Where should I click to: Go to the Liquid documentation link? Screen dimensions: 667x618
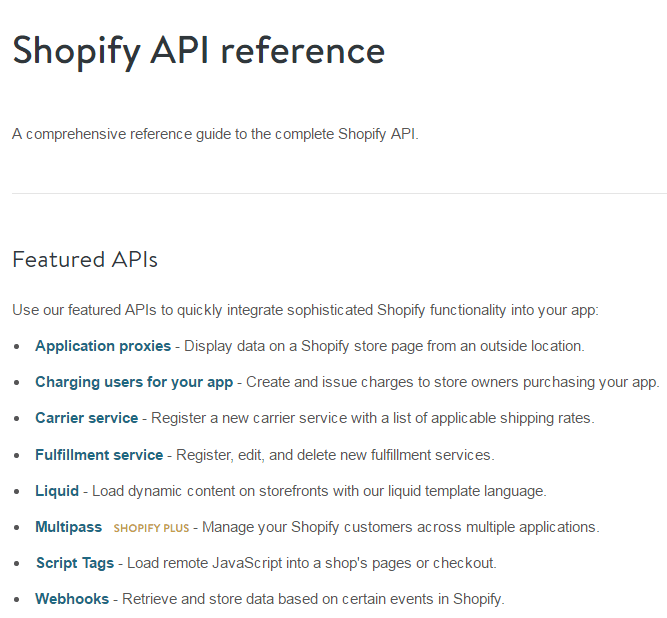point(57,491)
